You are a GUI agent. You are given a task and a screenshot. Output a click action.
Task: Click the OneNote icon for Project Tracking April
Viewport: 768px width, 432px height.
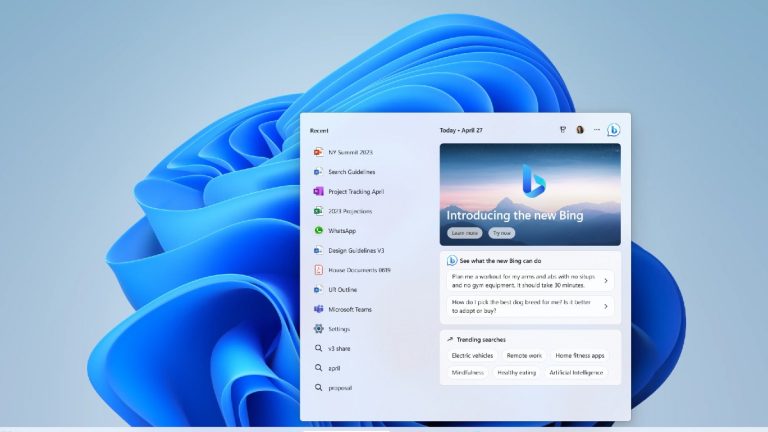318,192
